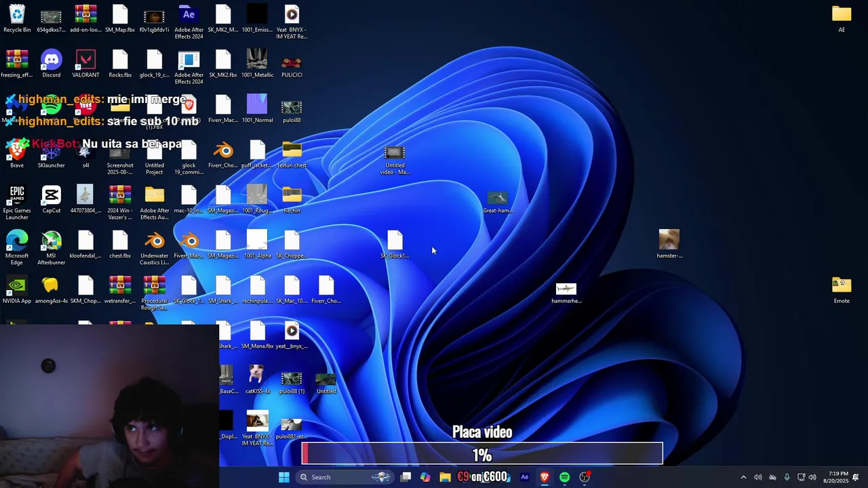The height and width of the screenshot is (488, 868).
Task: Select the catKISS-4x image file
Action: click(257, 380)
